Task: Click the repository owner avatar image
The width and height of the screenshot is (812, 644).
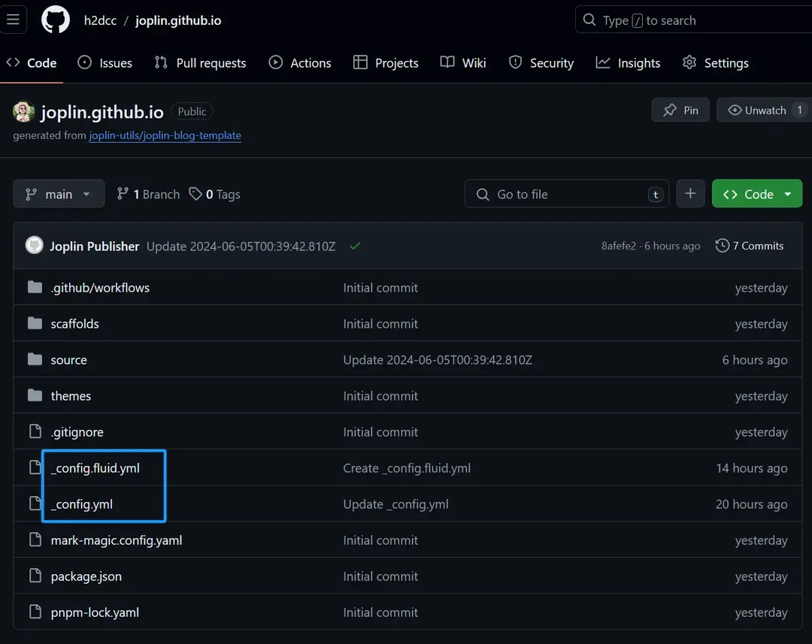Action: 24,112
